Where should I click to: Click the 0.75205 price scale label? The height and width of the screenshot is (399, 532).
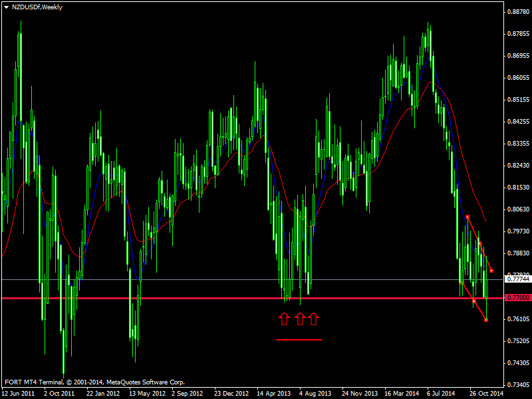[x=519, y=341]
